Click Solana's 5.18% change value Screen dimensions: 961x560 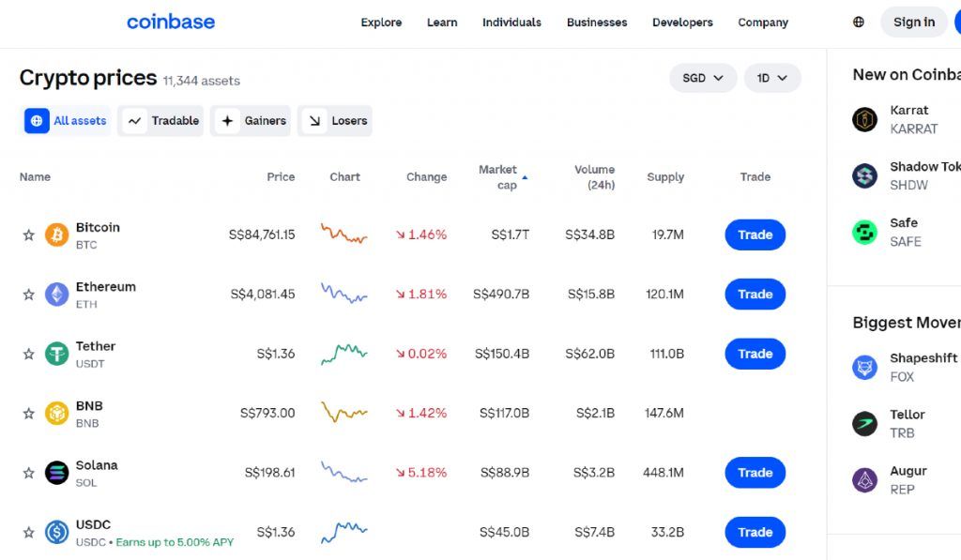pyautogui.click(x=421, y=473)
